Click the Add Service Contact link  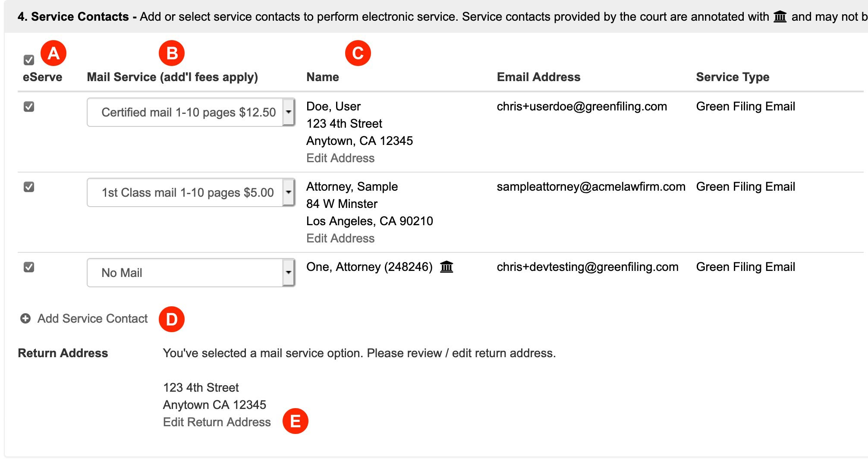tap(92, 318)
